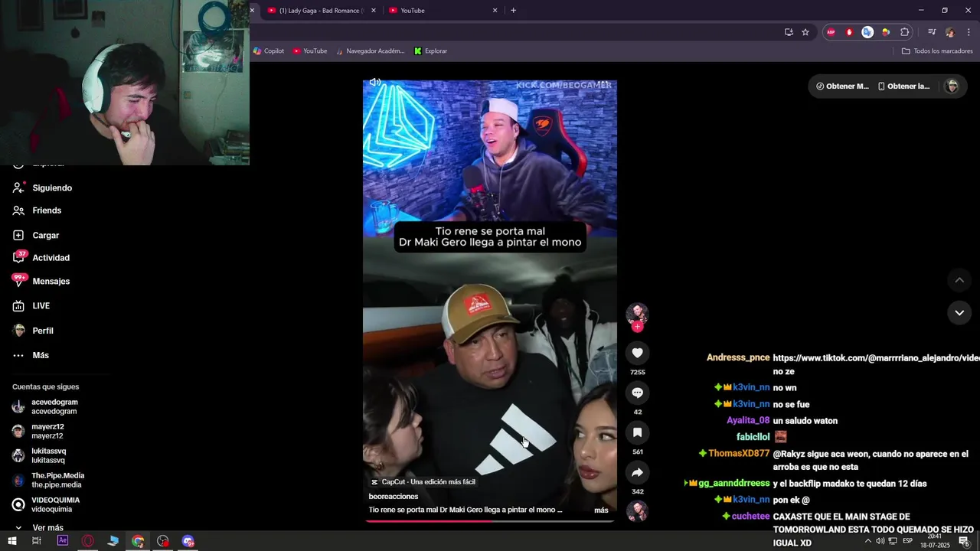
Task: Bookmark the video with the save icon
Action: 637,432
